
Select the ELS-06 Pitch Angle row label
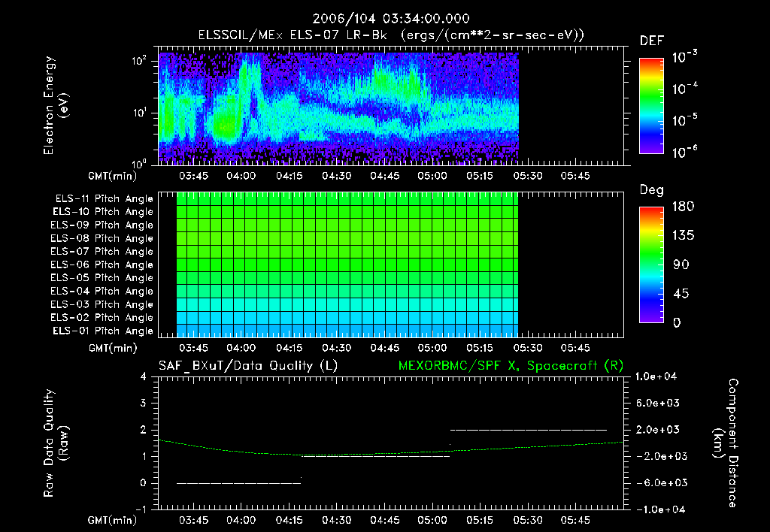coord(102,265)
